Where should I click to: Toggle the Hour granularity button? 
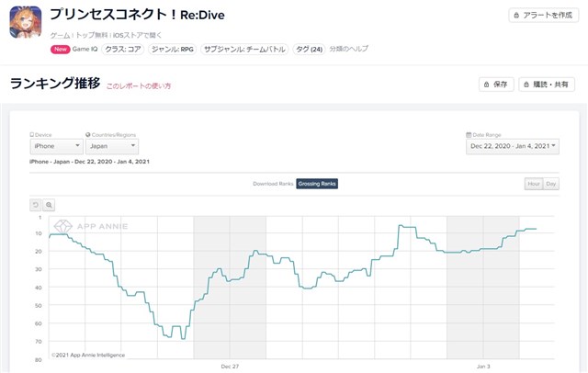coord(534,184)
